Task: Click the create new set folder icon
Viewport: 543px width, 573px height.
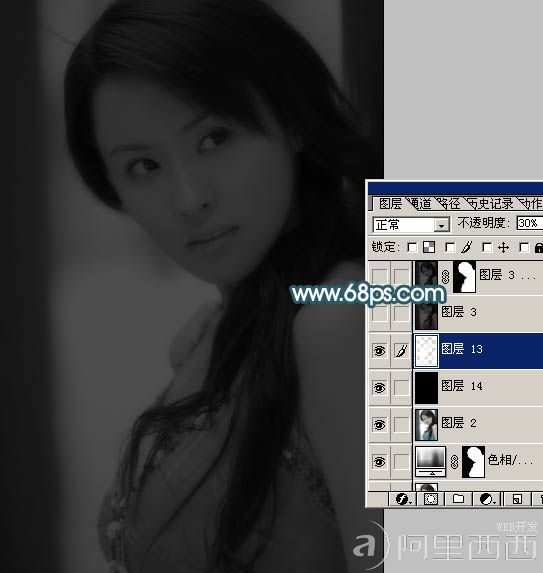Action: pyautogui.click(x=458, y=499)
